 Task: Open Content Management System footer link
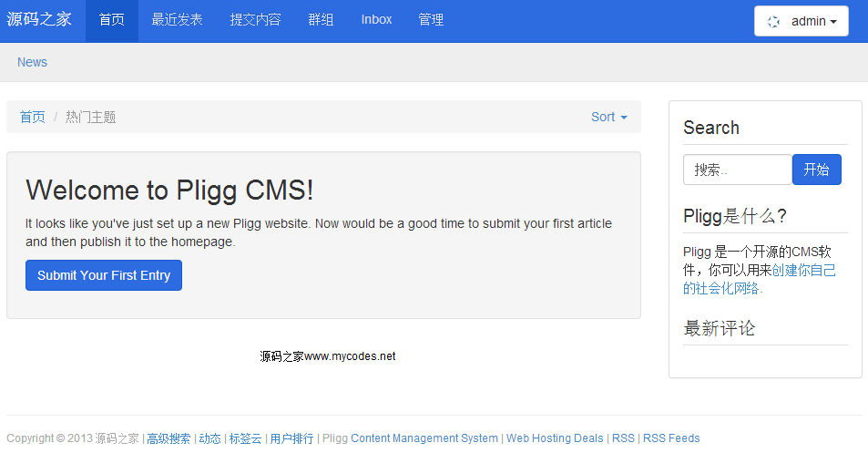[x=424, y=438]
